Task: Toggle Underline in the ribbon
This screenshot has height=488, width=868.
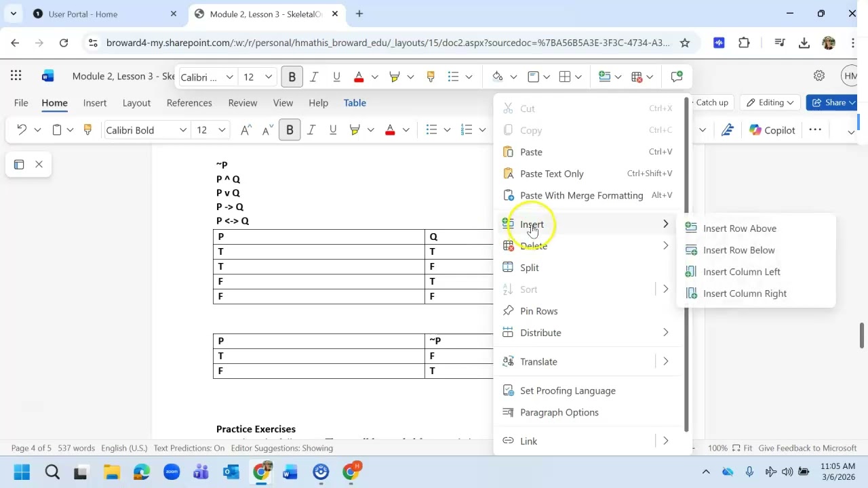Action: [x=333, y=130]
